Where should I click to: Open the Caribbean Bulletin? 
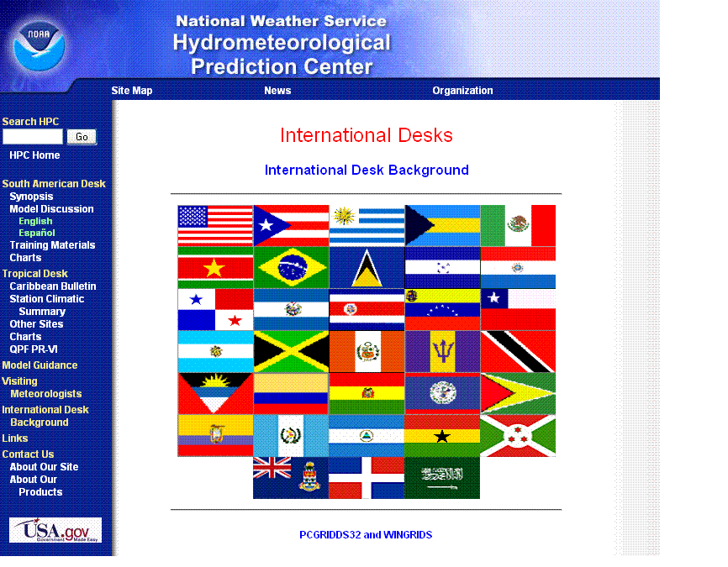pyautogui.click(x=53, y=286)
